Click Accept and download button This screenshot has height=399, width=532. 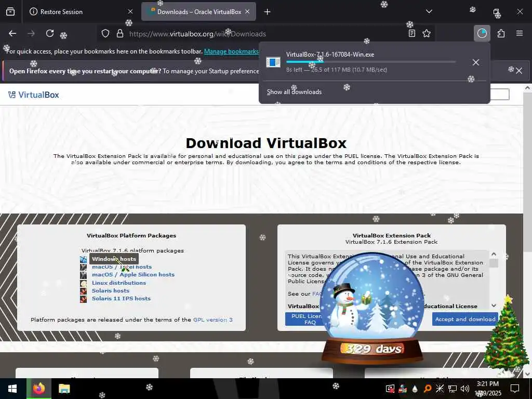pos(465,320)
